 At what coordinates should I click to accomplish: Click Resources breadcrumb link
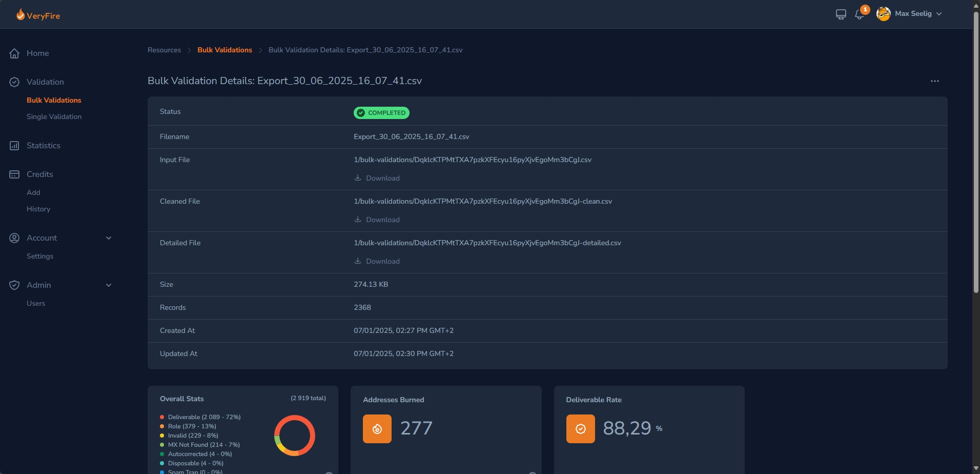point(164,50)
